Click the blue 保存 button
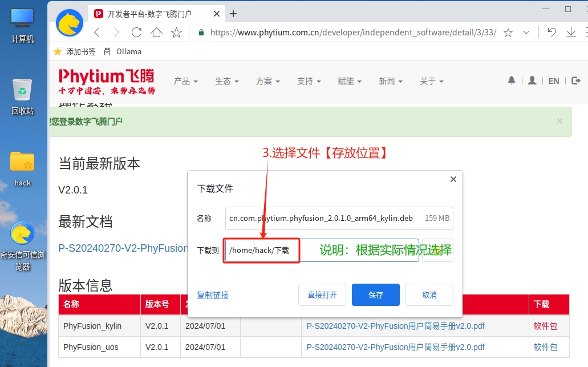The height and width of the screenshot is (367, 588). [376, 295]
